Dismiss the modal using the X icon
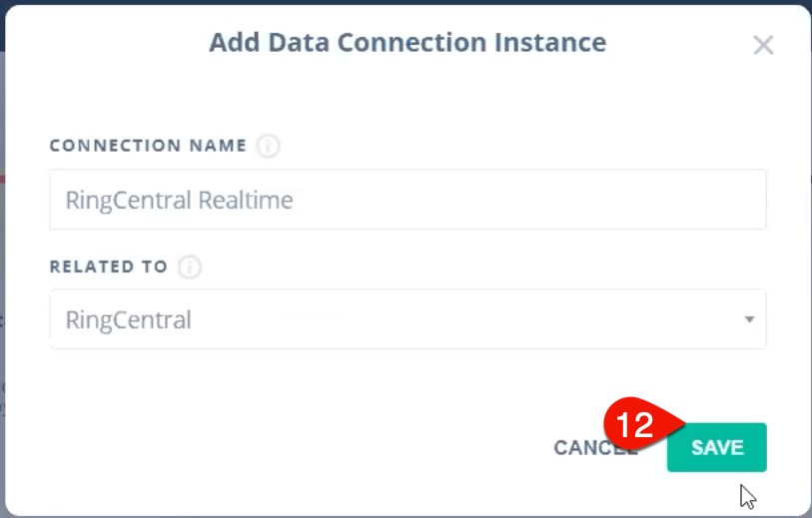Image resolution: width=812 pixels, height=518 pixels. 763,45
